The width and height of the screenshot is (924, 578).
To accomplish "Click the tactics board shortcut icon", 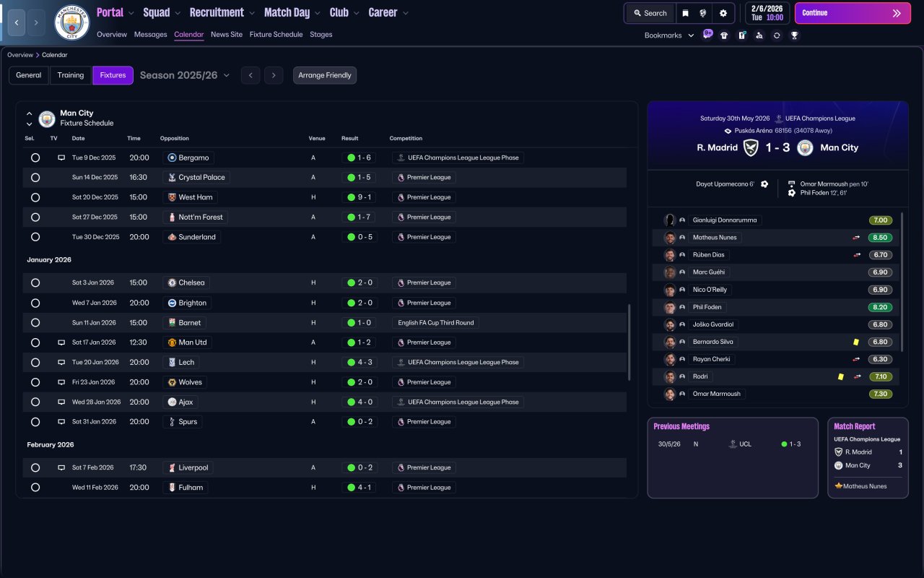I will (x=741, y=35).
